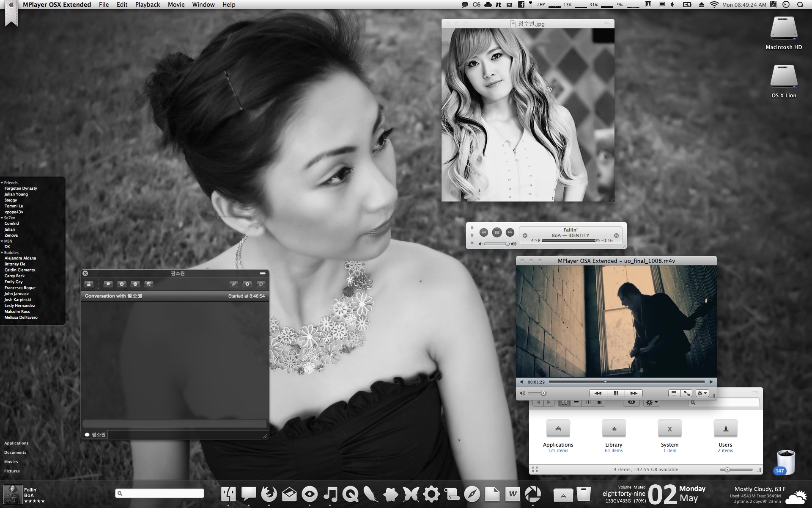812x508 pixels.
Task: Select buddy Francesca Roque in list
Action: pyautogui.click(x=20, y=288)
